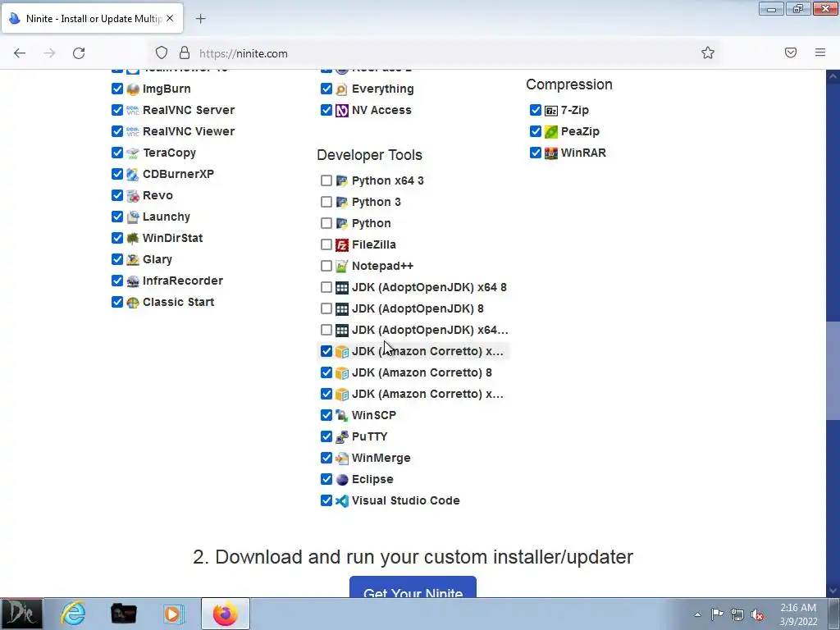Reload the current Ninite page
Image resolution: width=840 pixels, height=630 pixels.
pos(79,53)
